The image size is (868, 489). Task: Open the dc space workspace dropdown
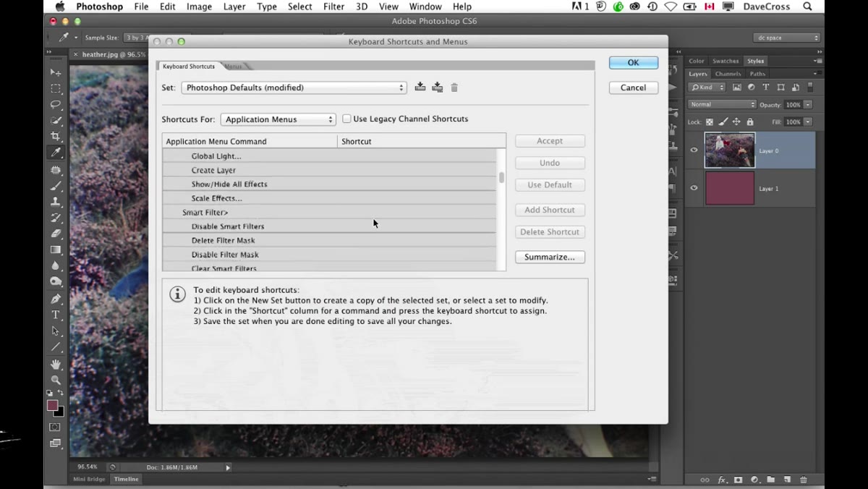click(x=786, y=38)
